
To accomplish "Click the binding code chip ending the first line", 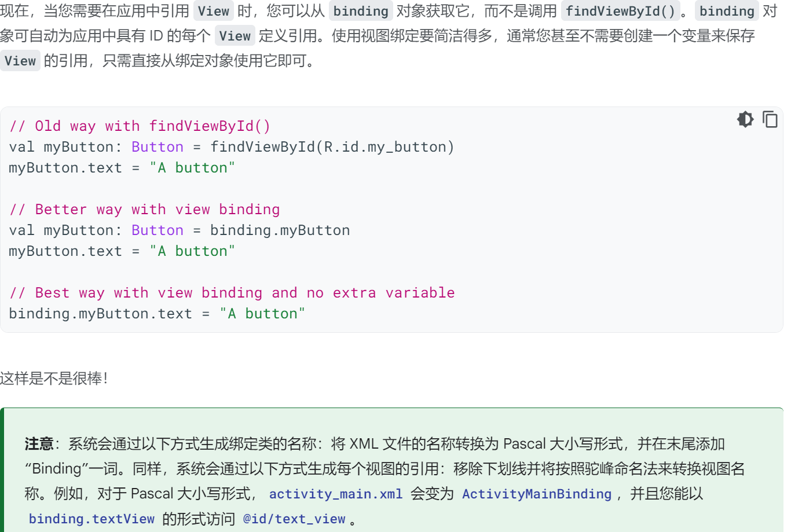I will (727, 11).
